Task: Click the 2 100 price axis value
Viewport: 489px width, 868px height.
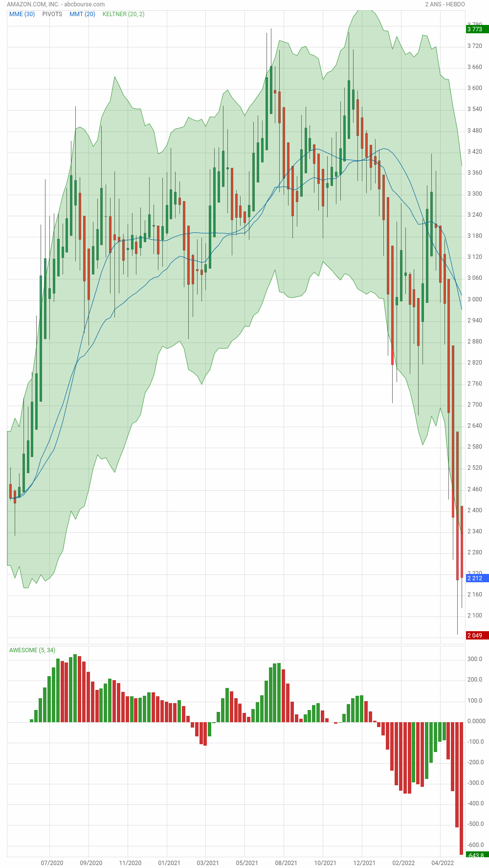Action: pos(475,616)
